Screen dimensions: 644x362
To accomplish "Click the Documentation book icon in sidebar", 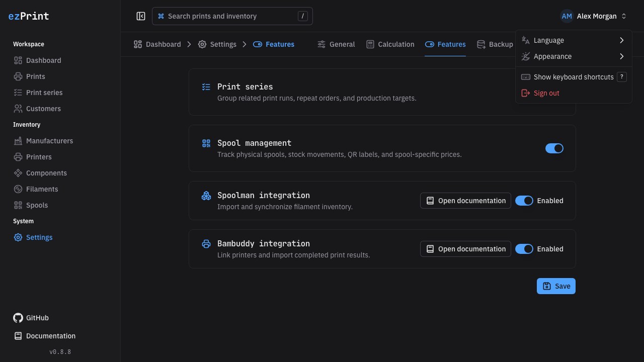I will coord(18,336).
